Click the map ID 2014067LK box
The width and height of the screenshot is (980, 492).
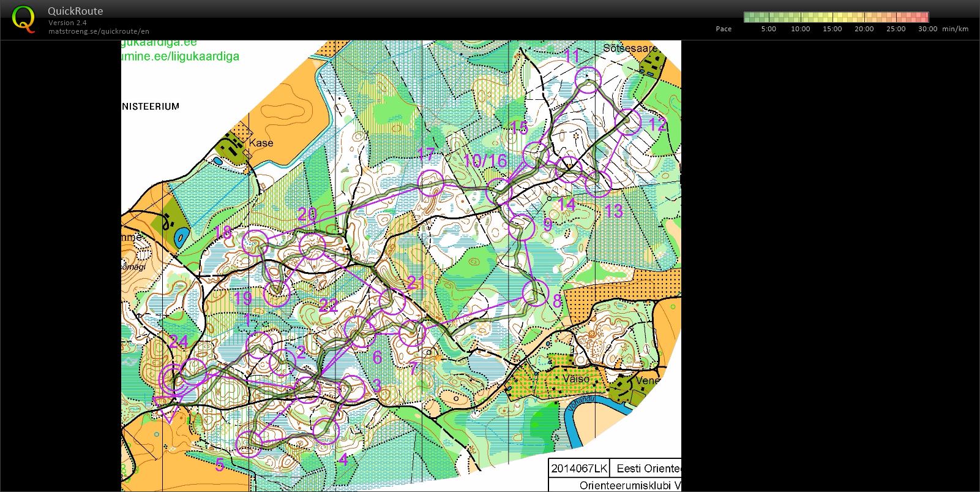tap(578, 469)
